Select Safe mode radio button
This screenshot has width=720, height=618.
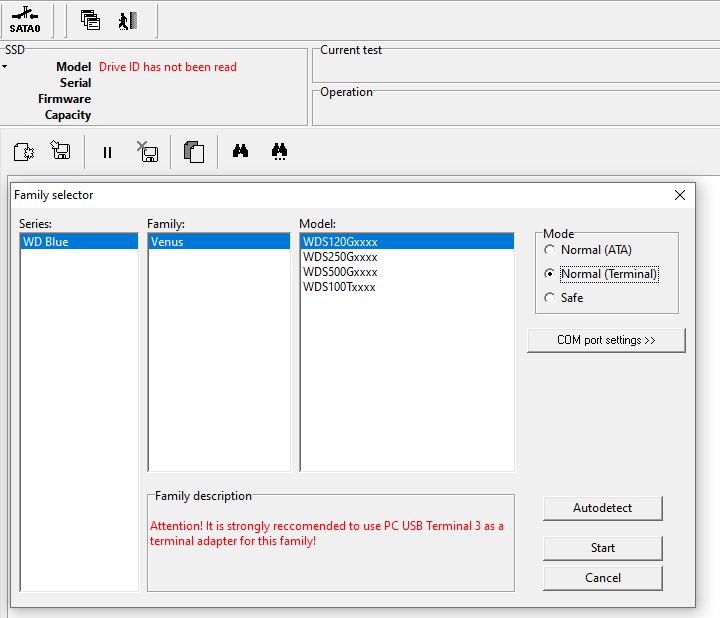[564, 298]
